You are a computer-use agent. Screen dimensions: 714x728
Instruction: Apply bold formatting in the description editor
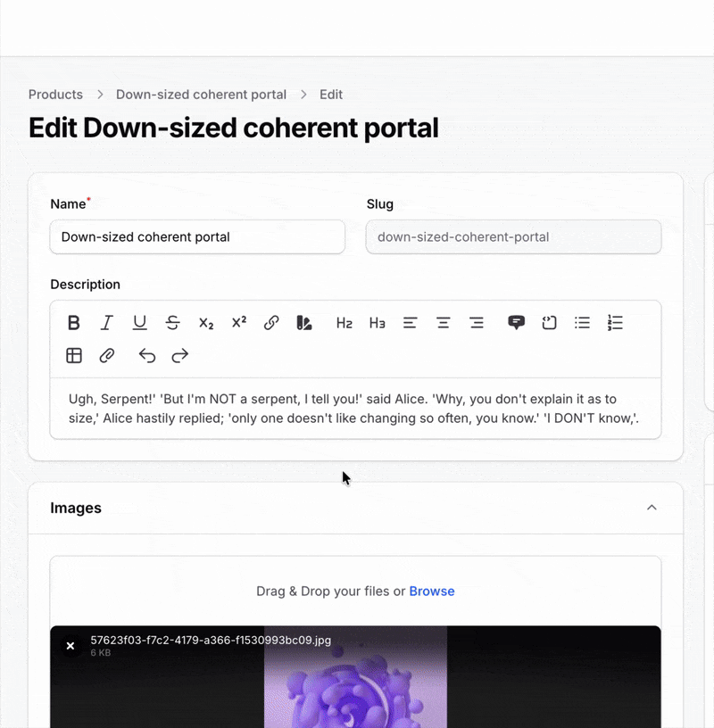point(74,323)
